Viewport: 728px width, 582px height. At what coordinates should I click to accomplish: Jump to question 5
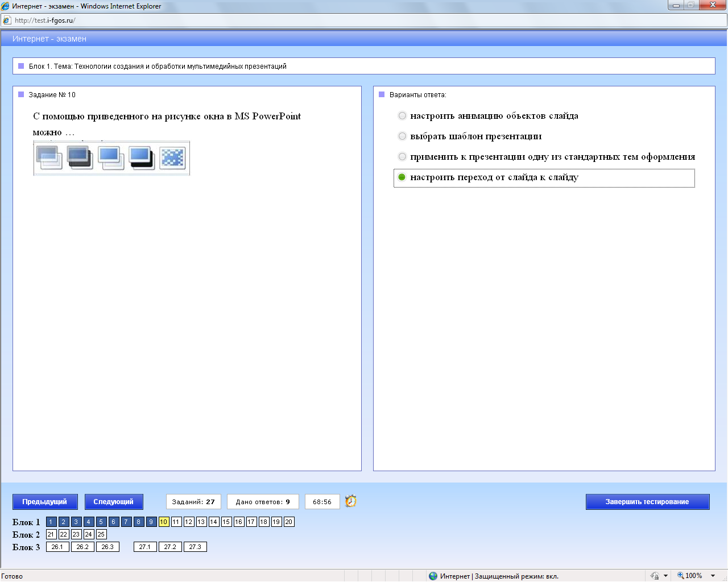[x=101, y=522]
